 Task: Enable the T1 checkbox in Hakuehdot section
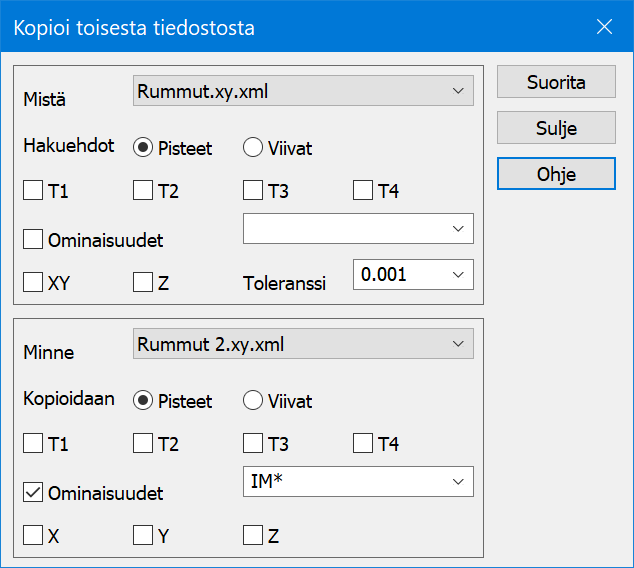click(33, 191)
